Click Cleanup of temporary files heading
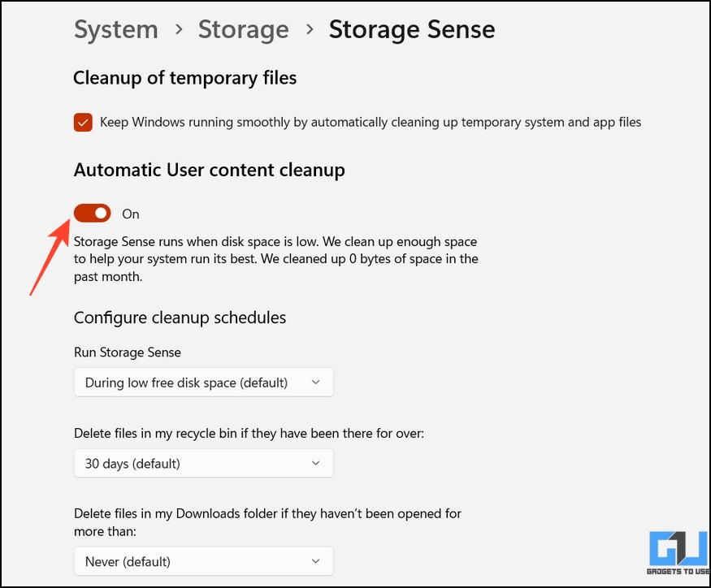 click(185, 78)
